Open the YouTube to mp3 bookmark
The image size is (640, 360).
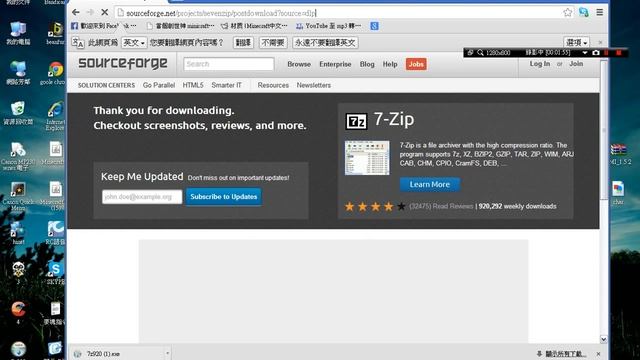(x=328, y=26)
